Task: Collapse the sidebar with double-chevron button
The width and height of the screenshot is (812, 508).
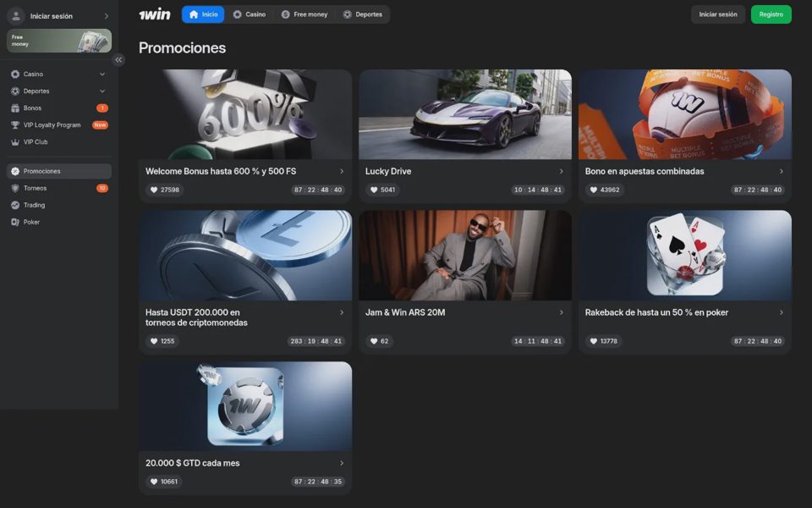Action: [118, 60]
